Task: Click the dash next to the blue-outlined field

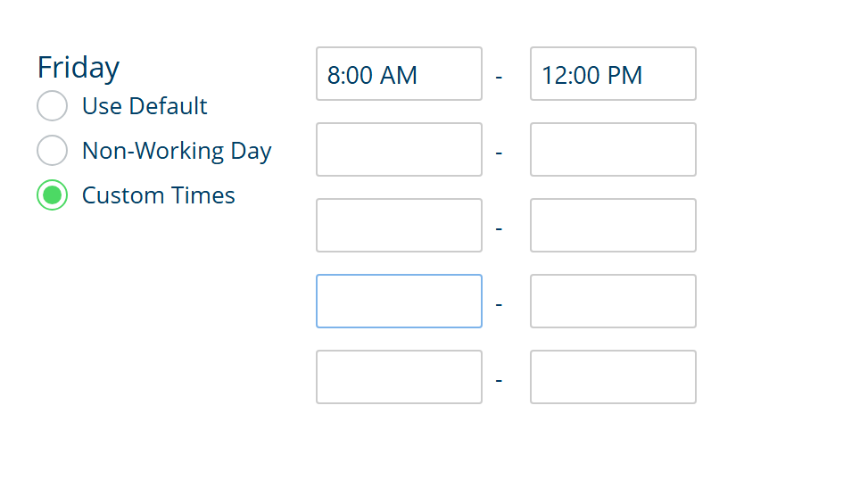Action: (499, 304)
